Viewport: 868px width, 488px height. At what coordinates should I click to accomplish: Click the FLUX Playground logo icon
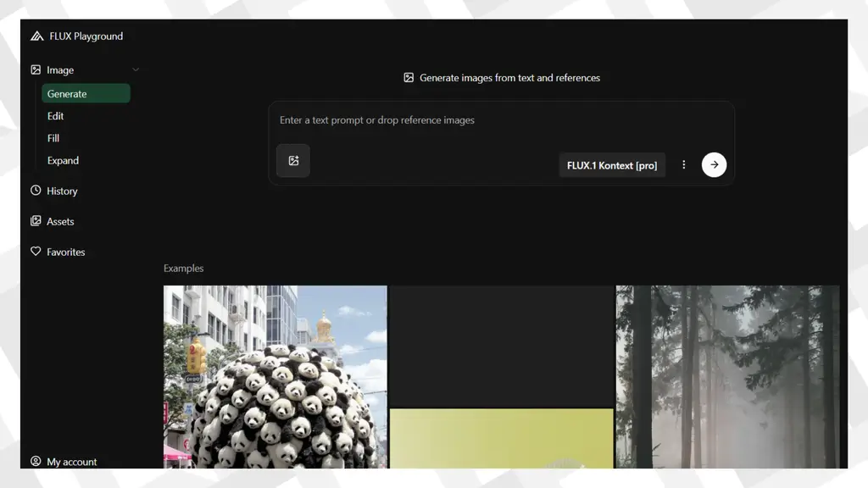36,36
